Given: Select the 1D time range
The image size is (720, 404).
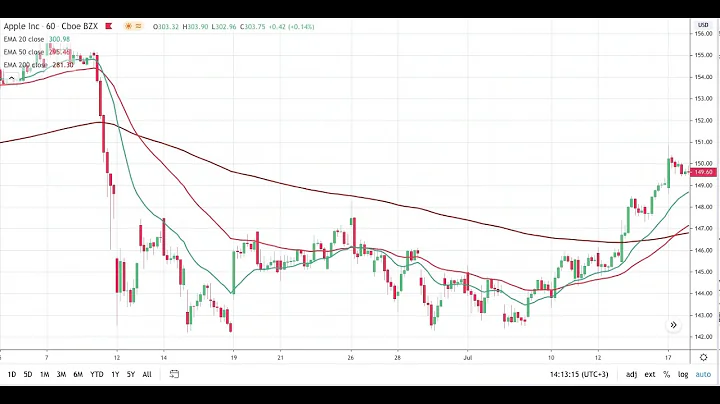Looking at the screenshot, I should pos(12,375).
